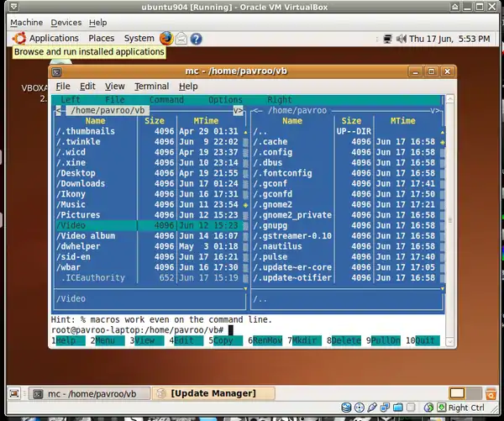Image resolution: width=504 pixels, height=421 pixels.
Task: Open the terminal window menu icon in titlebar
Action: (x=60, y=72)
